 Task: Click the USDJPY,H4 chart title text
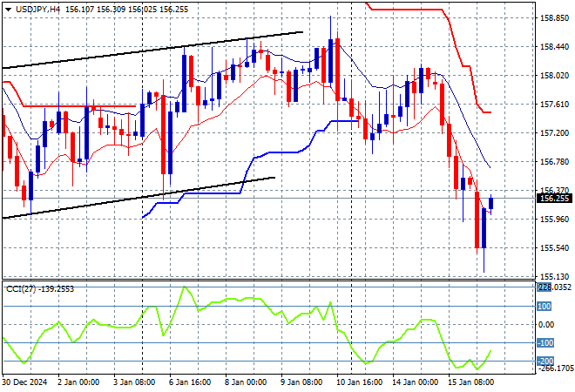[32, 7]
